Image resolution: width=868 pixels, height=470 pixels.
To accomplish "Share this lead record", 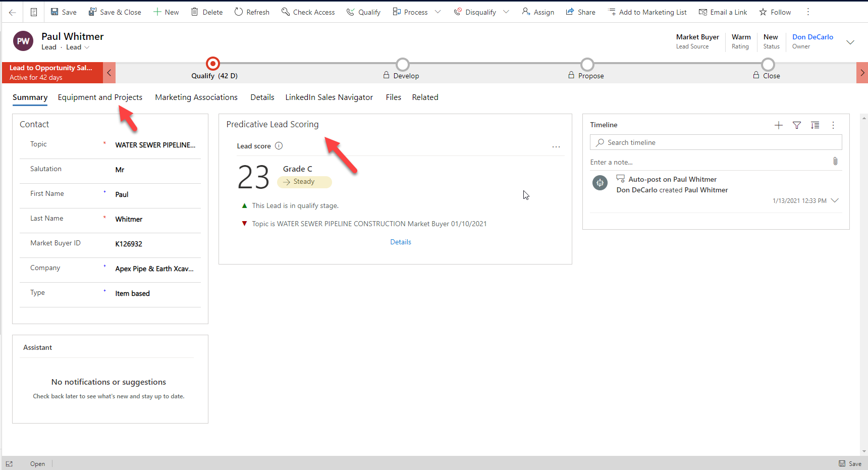I will tap(580, 12).
